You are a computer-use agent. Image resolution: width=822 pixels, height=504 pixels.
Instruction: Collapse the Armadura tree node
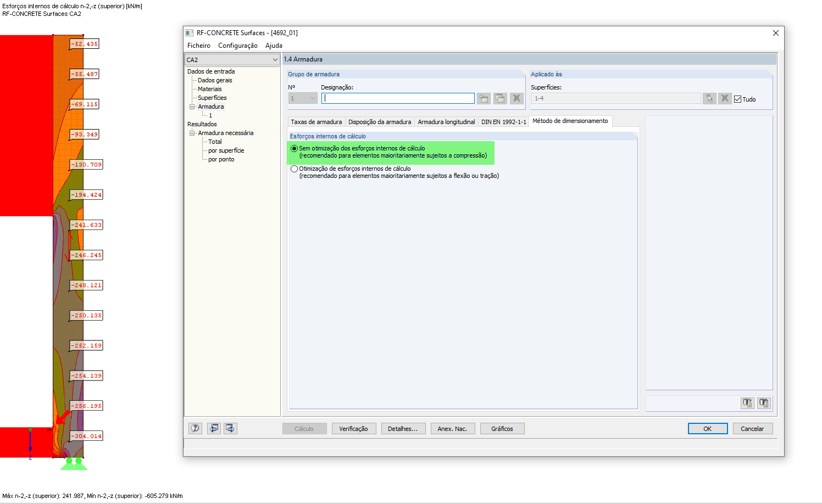[x=192, y=107]
